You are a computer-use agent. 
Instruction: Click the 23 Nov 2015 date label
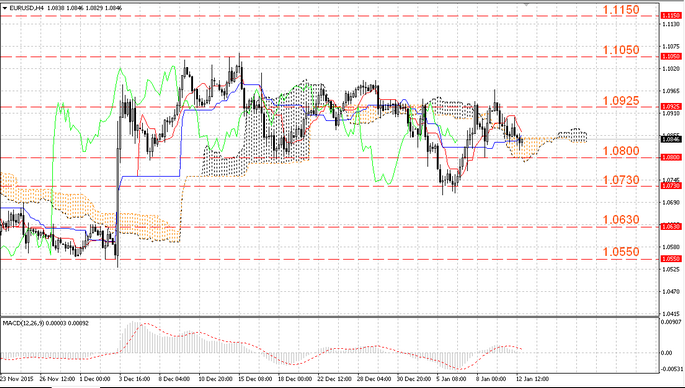pyautogui.click(x=17, y=379)
